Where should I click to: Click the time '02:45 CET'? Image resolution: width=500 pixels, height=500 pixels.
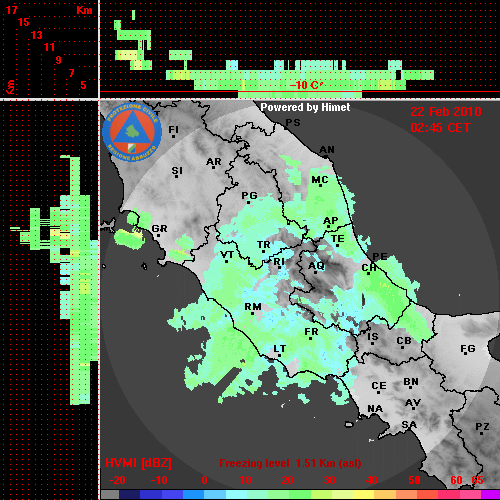[x=440, y=128]
